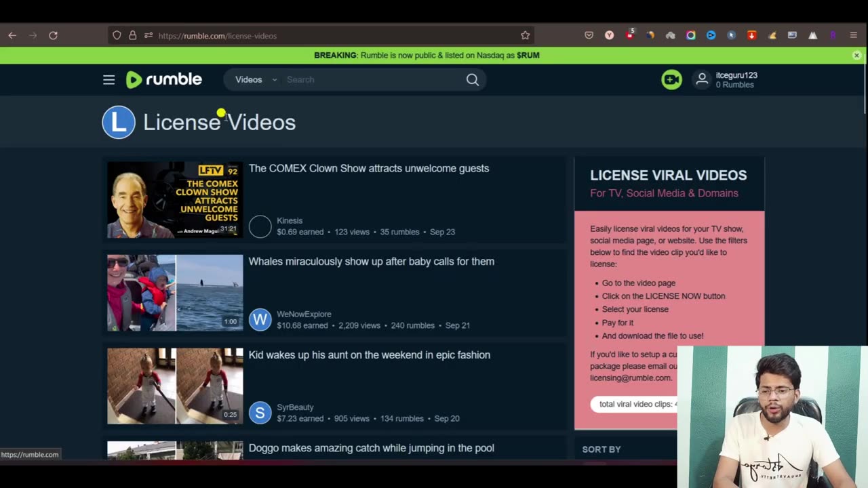Click the $RUM ticker in the banner
Image resolution: width=868 pixels, height=488 pixels.
point(528,56)
